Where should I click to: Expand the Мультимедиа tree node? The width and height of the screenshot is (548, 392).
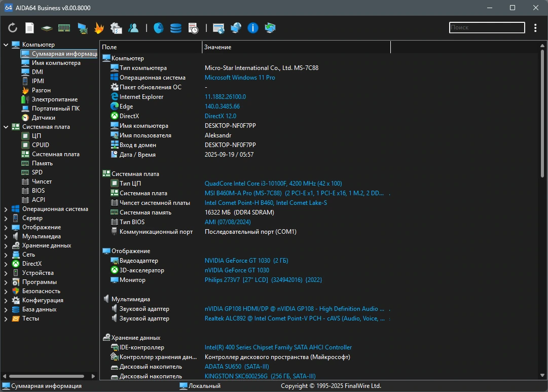pos(6,236)
